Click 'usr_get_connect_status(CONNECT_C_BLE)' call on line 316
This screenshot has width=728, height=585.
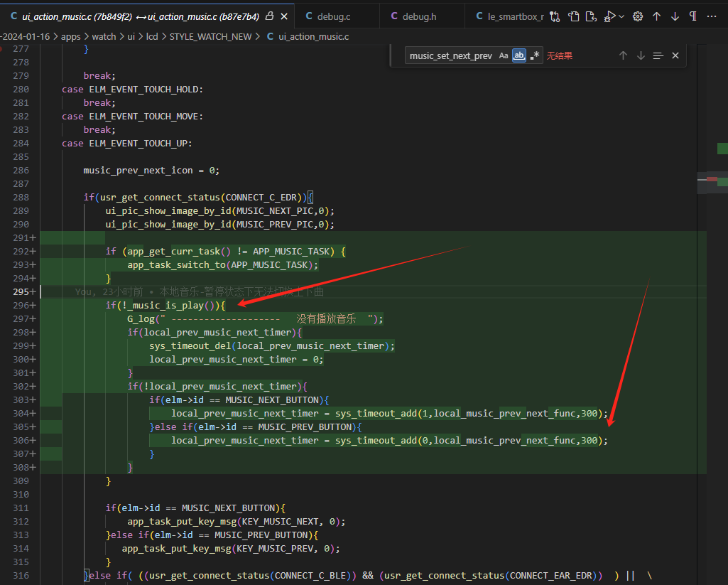[x=252, y=575]
